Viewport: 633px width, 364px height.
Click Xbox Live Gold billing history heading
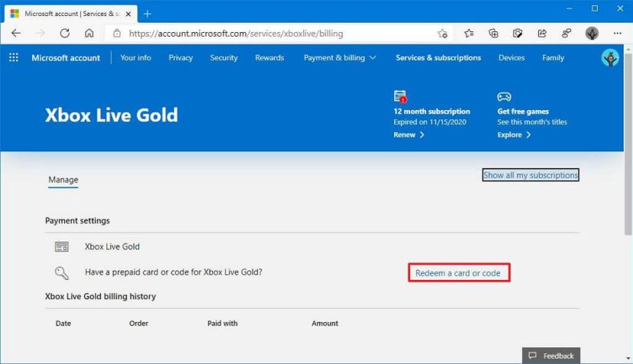coord(100,296)
